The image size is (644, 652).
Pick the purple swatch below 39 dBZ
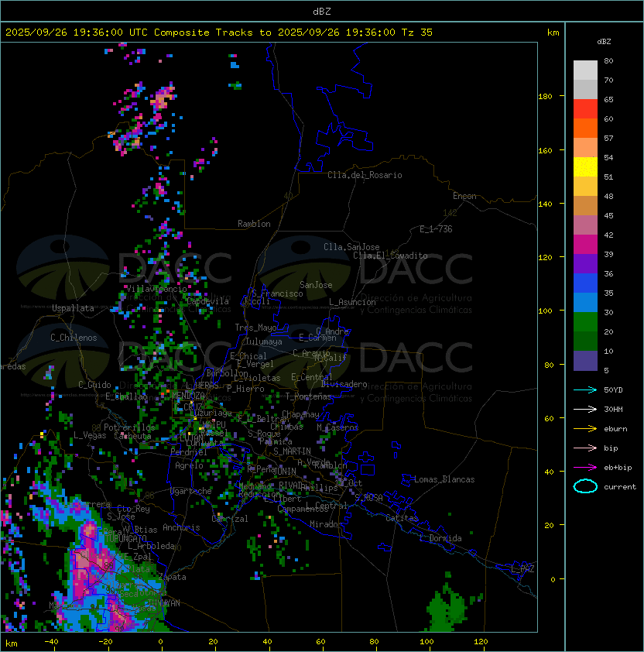pos(585,263)
